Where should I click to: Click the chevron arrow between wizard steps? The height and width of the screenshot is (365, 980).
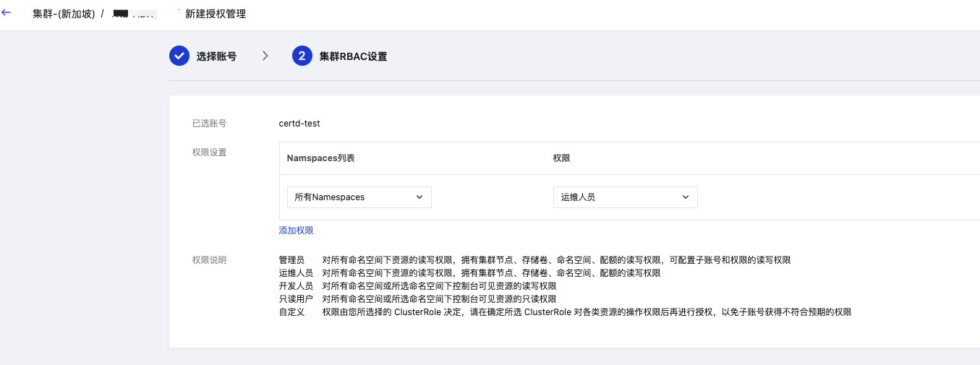pos(265,56)
